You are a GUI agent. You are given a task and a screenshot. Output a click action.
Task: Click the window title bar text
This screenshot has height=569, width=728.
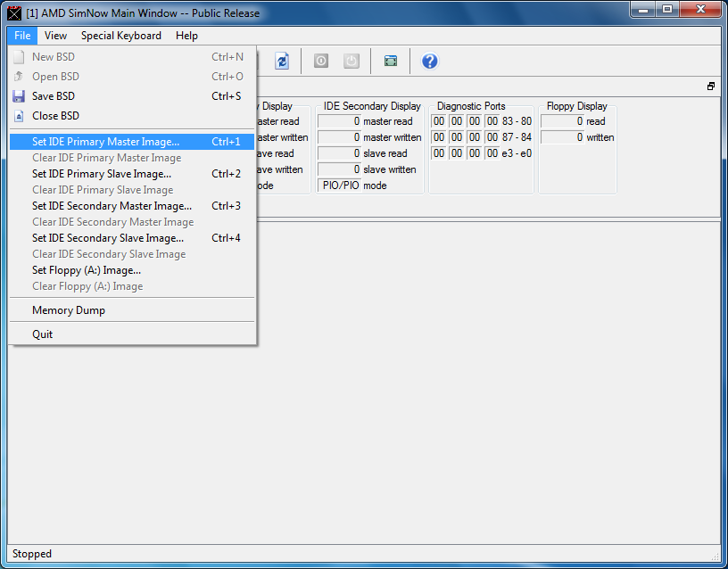[x=143, y=13]
